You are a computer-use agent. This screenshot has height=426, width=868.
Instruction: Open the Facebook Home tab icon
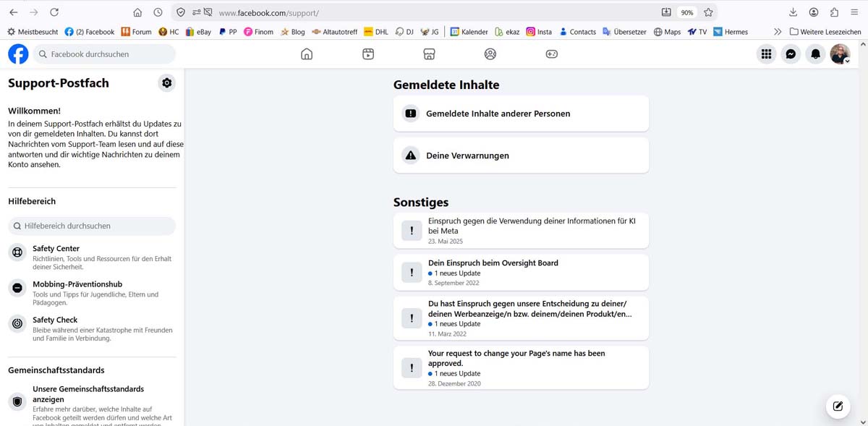tap(307, 54)
